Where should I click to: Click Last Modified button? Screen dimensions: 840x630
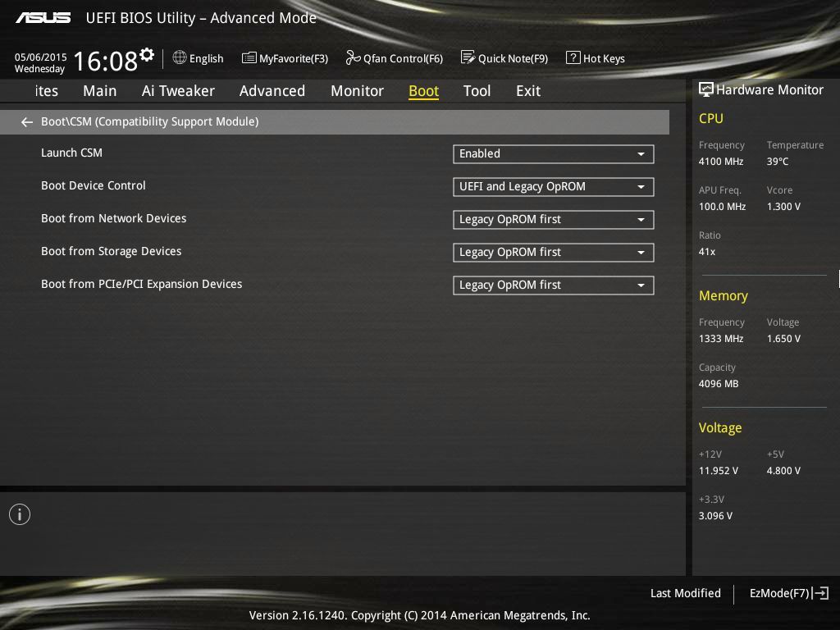[x=685, y=593]
